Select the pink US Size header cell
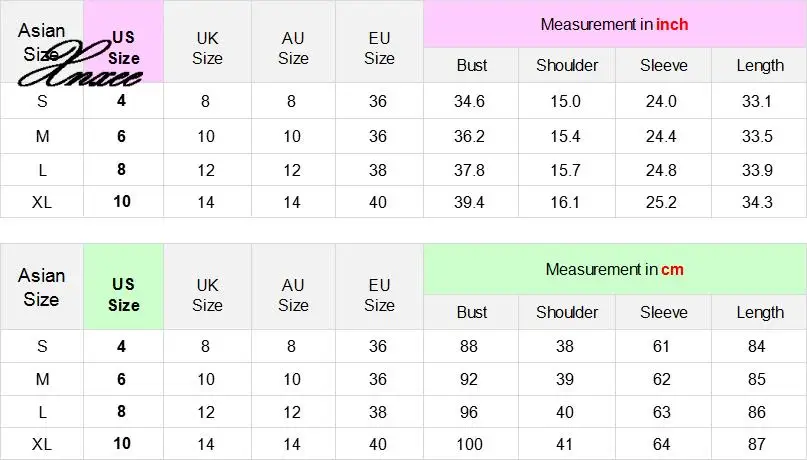The height and width of the screenshot is (460, 807). pos(124,42)
